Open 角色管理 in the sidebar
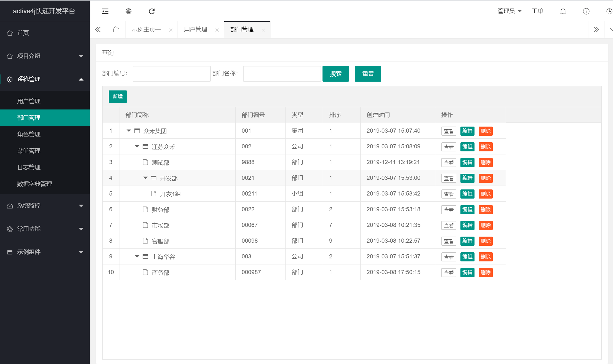Image resolution: width=613 pixels, height=364 pixels. click(45, 134)
